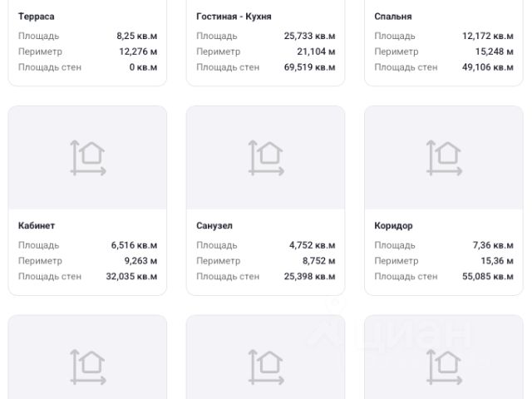Screen dimensions: 532x399
Task: Click Санузел perimeter value 8,752 м
Action: click(x=319, y=261)
